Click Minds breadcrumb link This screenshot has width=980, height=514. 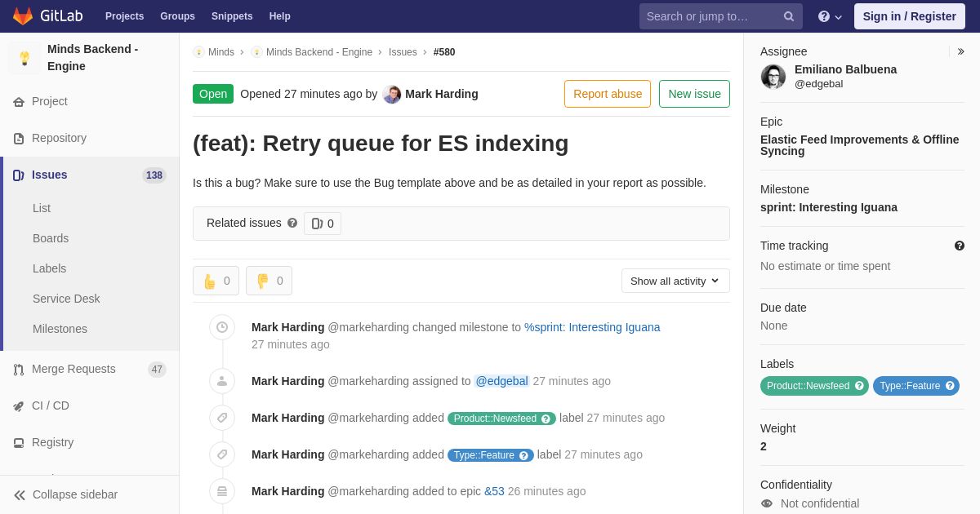pos(220,52)
